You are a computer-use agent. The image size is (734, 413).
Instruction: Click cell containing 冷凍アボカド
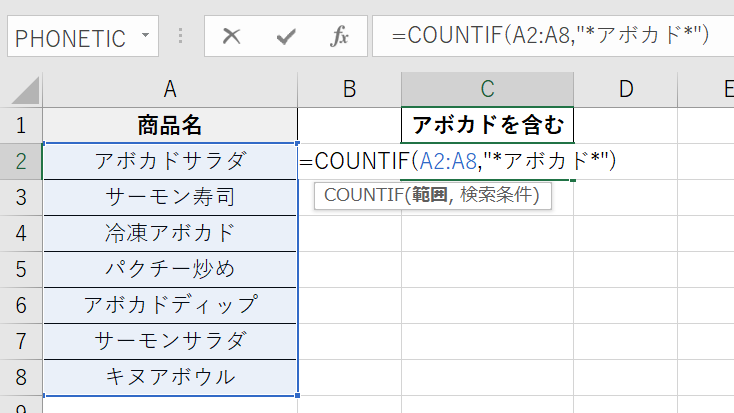[x=170, y=233]
